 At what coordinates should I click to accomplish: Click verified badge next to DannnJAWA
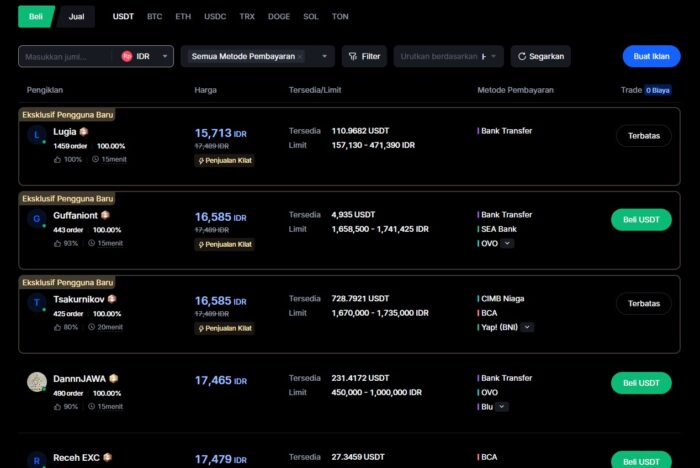click(x=113, y=378)
